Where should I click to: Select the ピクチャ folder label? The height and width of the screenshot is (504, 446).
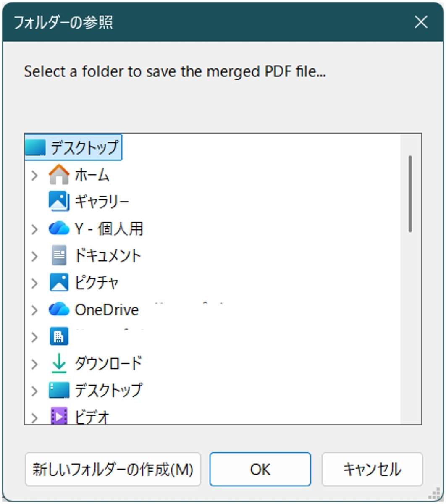click(x=97, y=283)
